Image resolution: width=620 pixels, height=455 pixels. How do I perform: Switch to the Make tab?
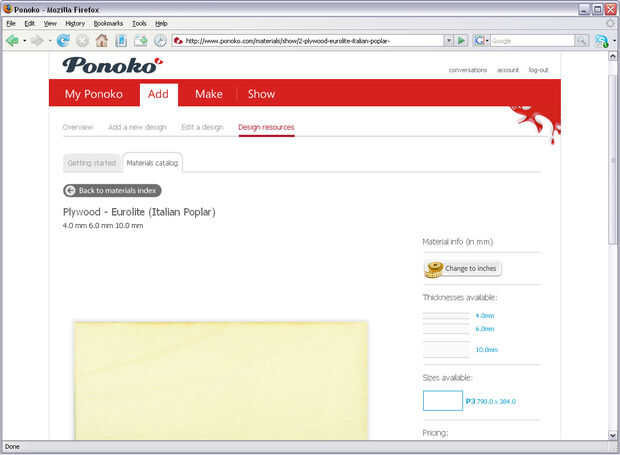(x=209, y=94)
